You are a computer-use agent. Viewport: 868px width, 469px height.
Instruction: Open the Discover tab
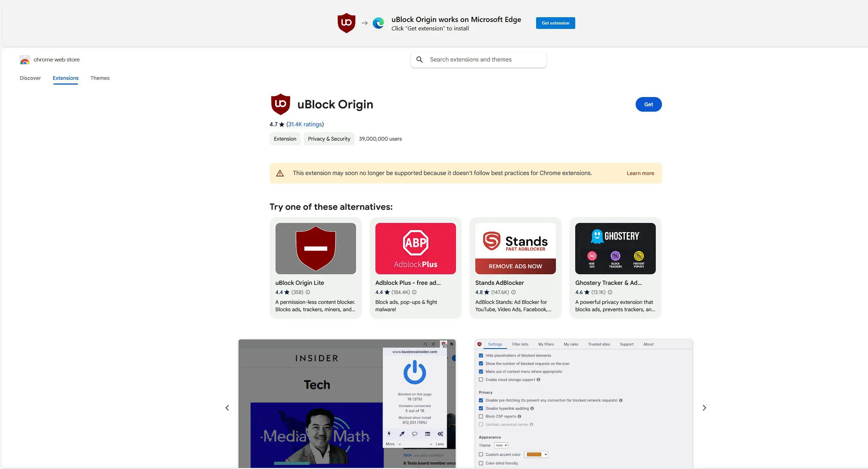click(30, 78)
